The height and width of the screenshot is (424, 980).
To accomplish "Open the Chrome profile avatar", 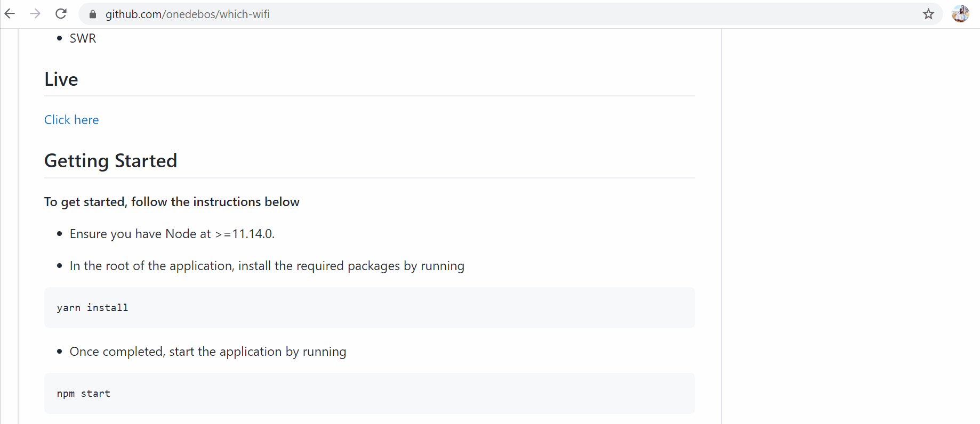I will (x=960, y=14).
